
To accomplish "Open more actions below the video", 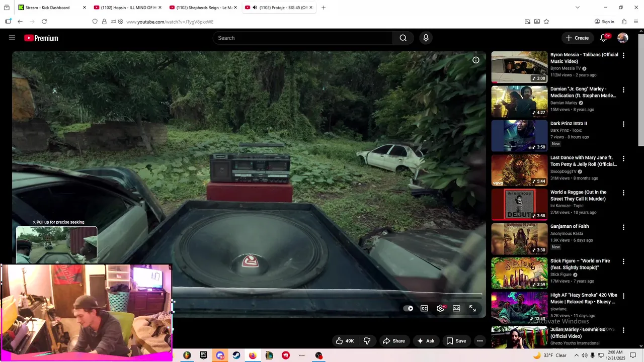I will coord(479,341).
